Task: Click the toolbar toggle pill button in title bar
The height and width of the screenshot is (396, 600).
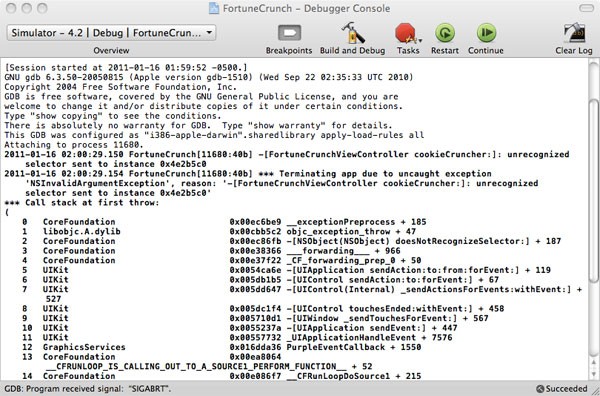Action: pyautogui.click(x=586, y=8)
